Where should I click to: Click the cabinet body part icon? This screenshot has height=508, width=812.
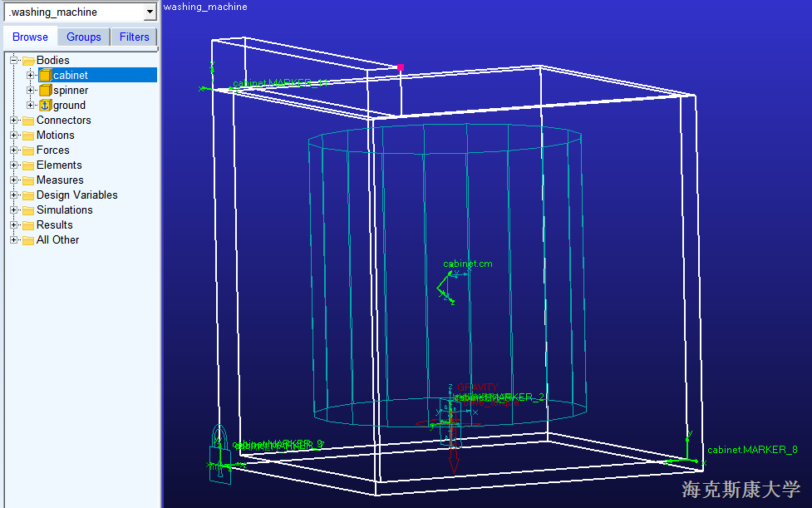pyautogui.click(x=45, y=76)
